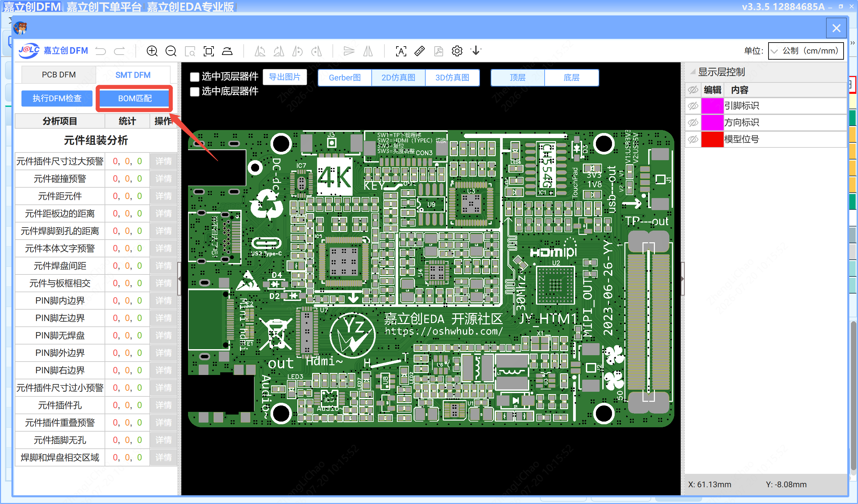Click the PCB board preview canvas
Image resolution: width=858 pixels, height=504 pixels.
[x=431, y=278]
